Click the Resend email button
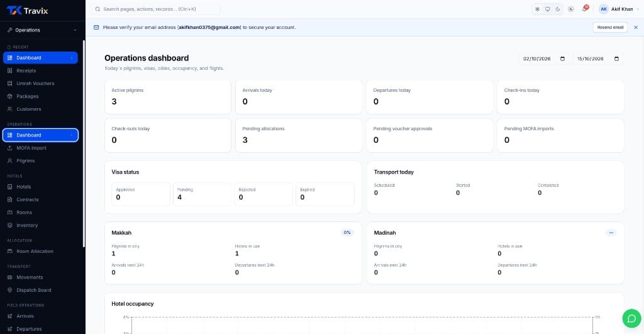Image resolution: width=644 pixels, height=334 pixels. coord(610,28)
